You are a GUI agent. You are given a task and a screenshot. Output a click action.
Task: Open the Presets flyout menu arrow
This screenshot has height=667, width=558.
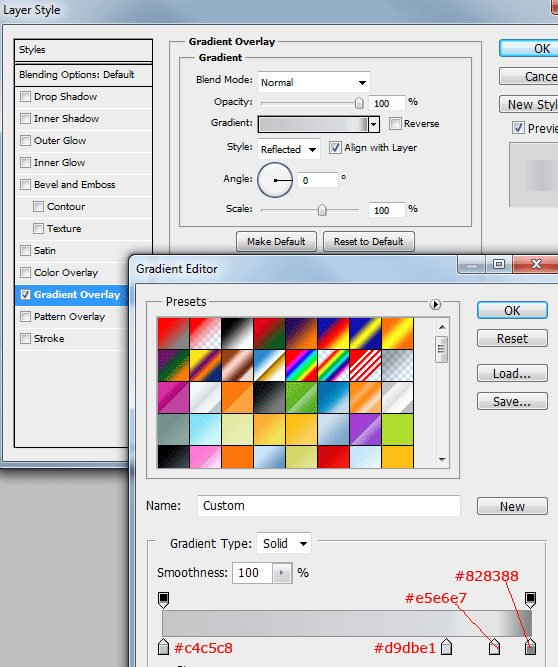tap(435, 304)
